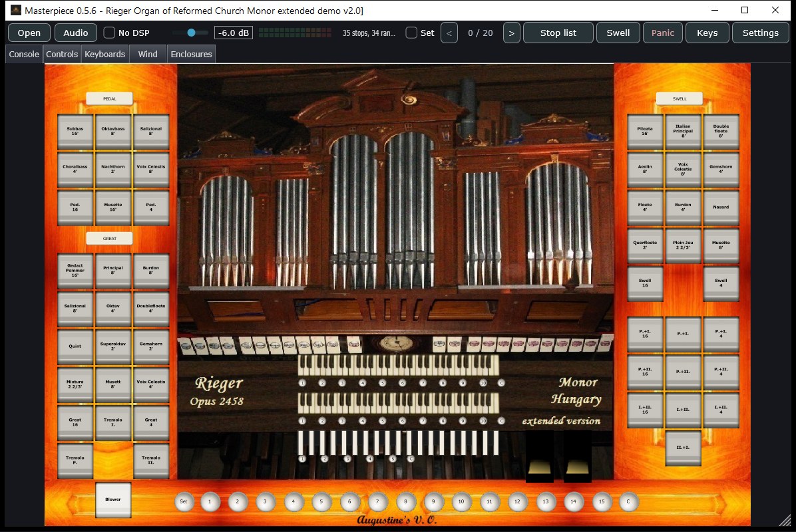Open the Audio settings button
Screen dimensions: 796x532
[x=76, y=33]
